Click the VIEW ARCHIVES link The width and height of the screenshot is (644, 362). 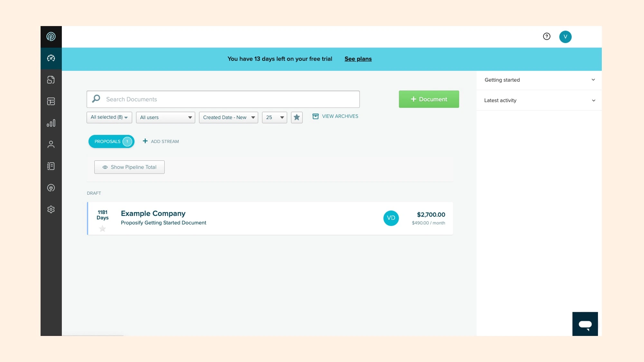pos(336,116)
